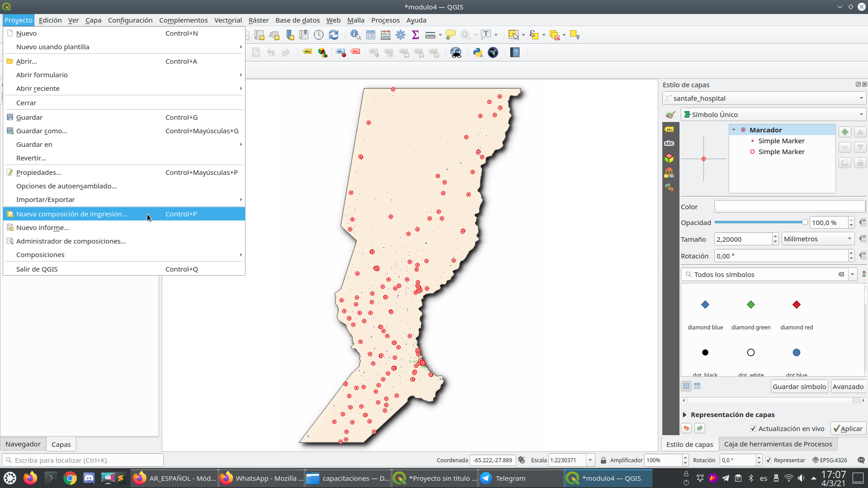Open the temporal controller clock icon

(x=319, y=35)
